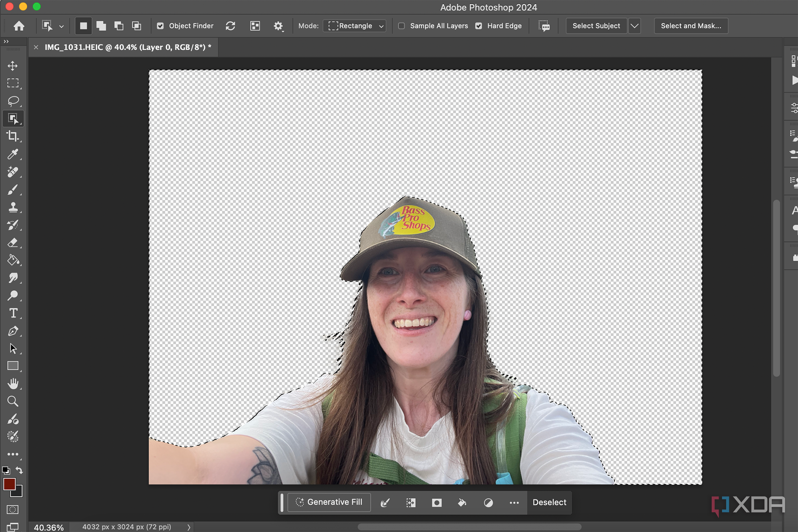Open the Edit Toolbar ellipsis menu
The height and width of the screenshot is (532, 798).
click(13, 454)
